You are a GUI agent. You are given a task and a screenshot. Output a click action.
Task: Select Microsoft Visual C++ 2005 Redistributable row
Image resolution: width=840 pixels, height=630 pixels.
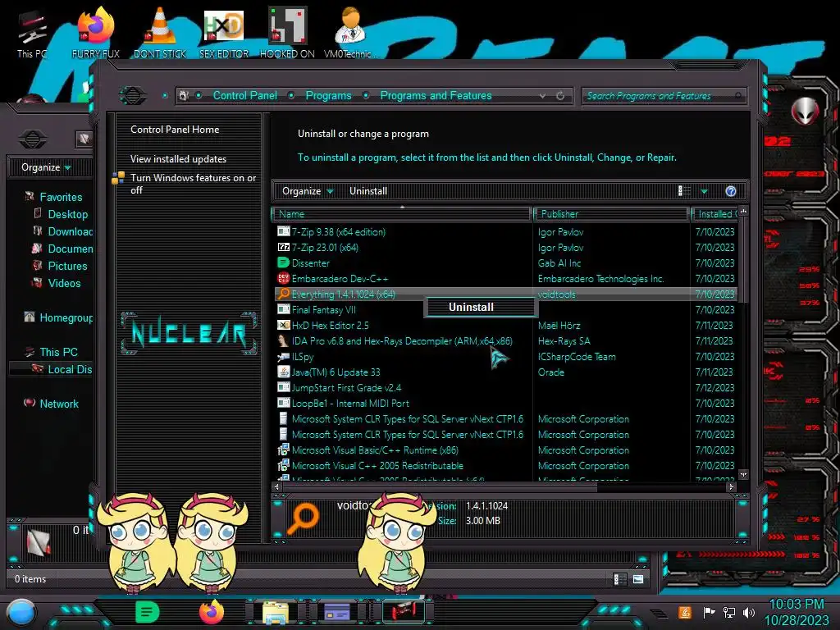coord(506,466)
